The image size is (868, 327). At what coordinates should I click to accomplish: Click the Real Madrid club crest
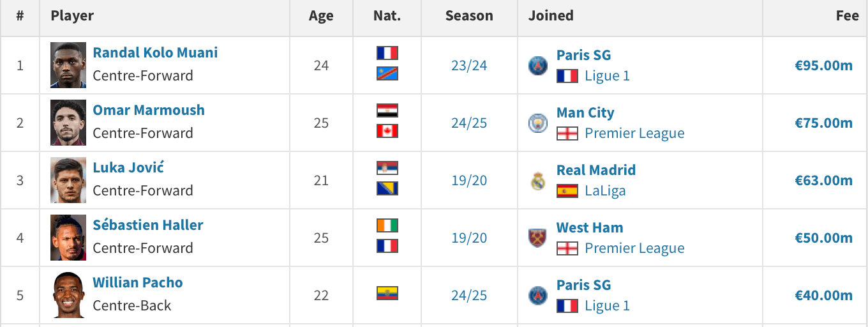[x=538, y=181]
